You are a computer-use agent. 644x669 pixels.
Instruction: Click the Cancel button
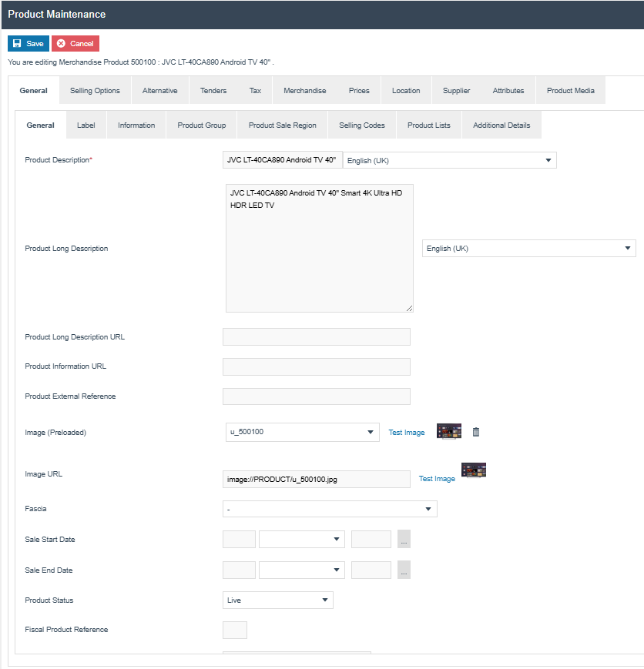[x=75, y=44]
